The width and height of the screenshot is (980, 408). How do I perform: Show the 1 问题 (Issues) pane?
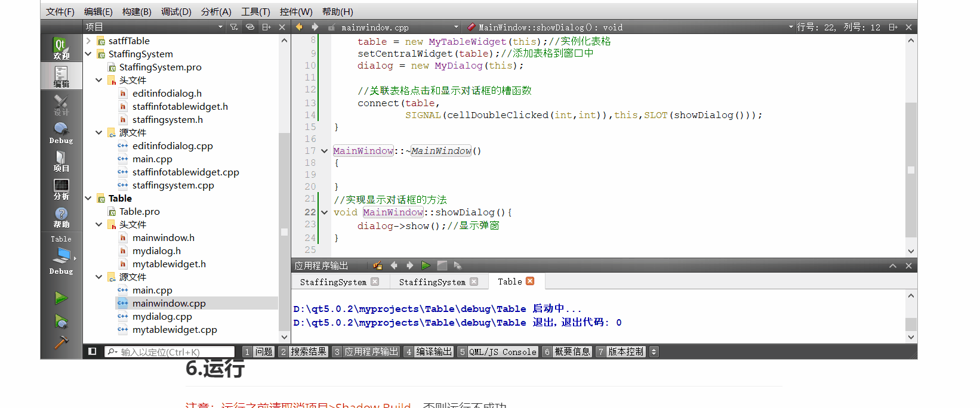(x=258, y=352)
